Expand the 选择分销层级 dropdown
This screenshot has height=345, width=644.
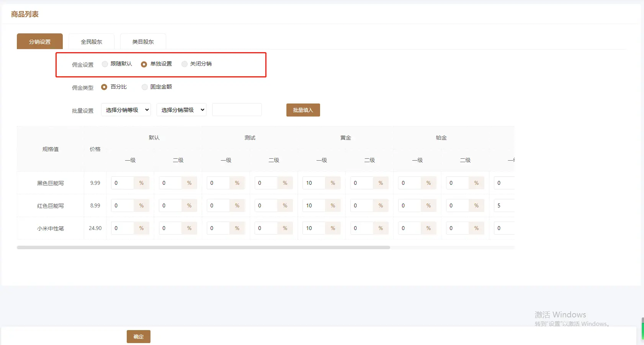click(x=181, y=110)
